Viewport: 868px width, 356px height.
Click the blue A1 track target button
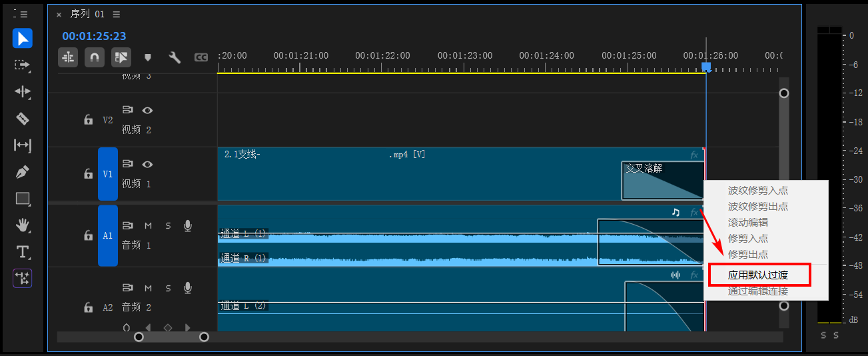[x=107, y=235]
